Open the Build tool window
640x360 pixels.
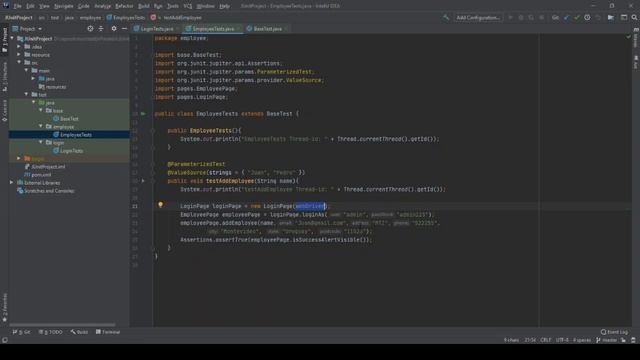[79, 332]
